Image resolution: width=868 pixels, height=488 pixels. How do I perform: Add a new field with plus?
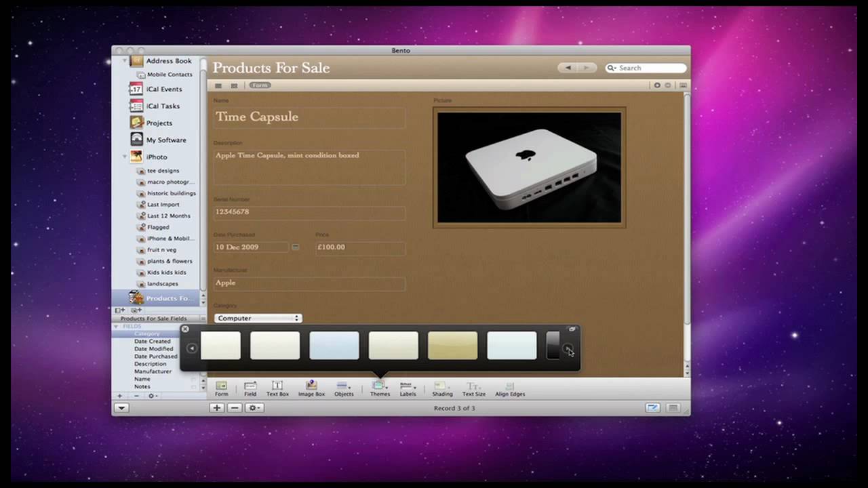coord(120,396)
